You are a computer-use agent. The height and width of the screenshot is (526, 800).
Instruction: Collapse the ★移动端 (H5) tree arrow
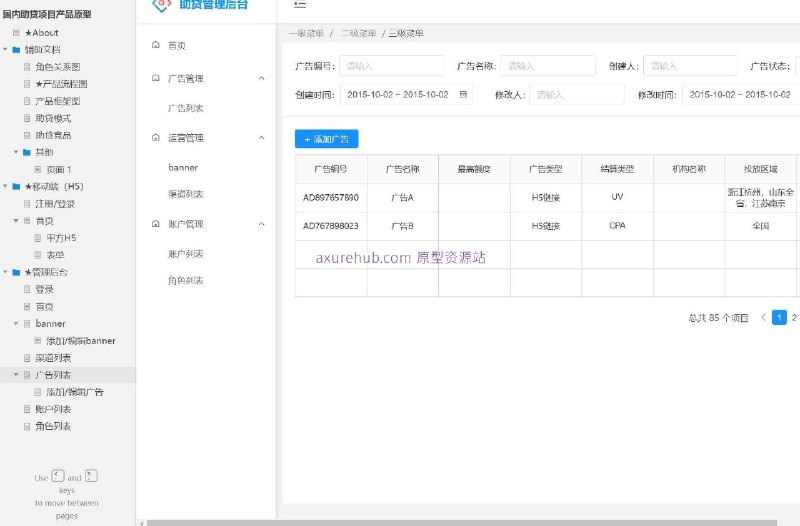pos(5,186)
